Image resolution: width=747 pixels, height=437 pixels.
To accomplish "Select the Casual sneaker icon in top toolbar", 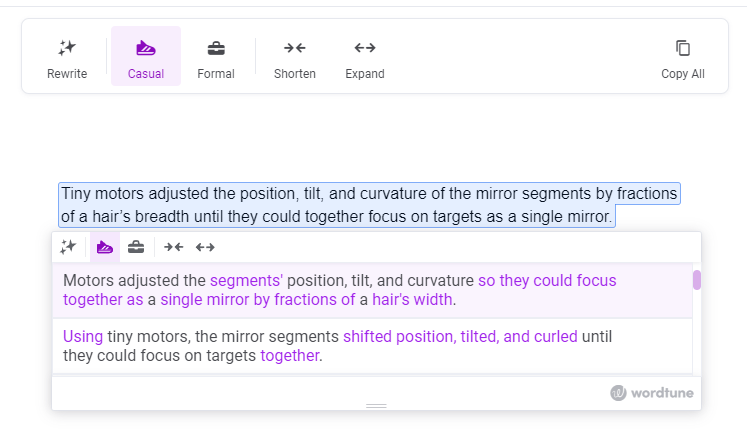I will click(146, 48).
